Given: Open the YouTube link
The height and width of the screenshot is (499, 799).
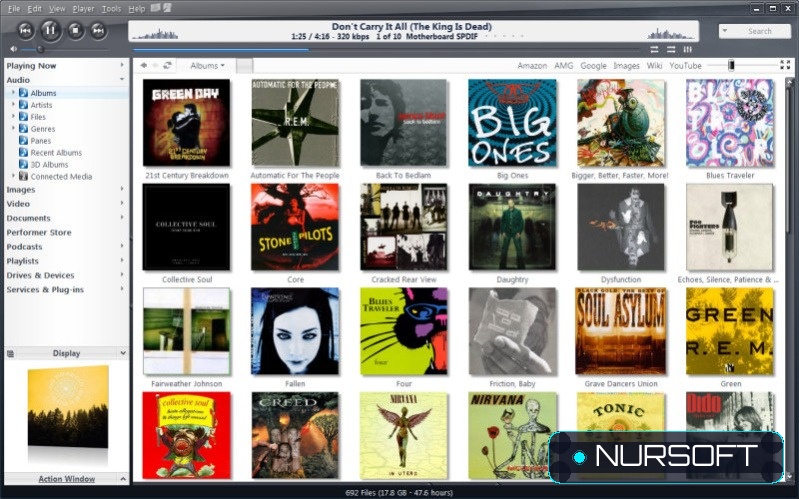Looking at the screenshot, I should pos(685,66).
